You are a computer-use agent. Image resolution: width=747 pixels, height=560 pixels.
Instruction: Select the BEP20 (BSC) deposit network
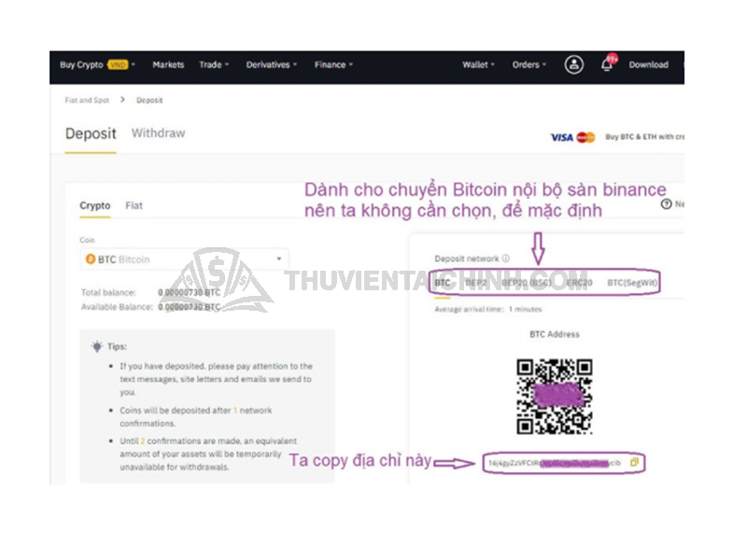(x=527, y=283)
